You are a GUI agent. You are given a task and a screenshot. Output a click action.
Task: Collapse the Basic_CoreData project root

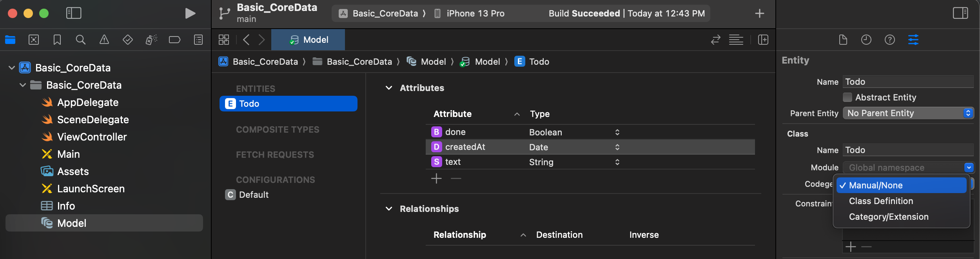click(x=12, y=68)
